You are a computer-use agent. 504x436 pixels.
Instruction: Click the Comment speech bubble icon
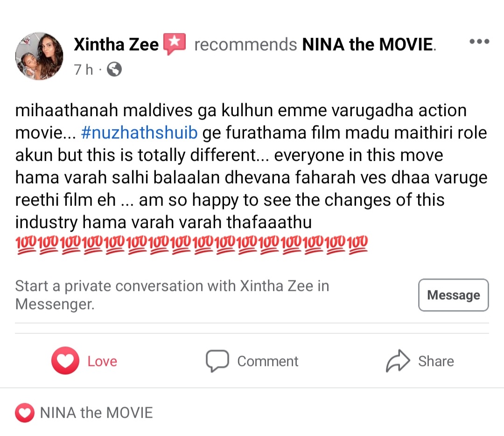point(217,361)
